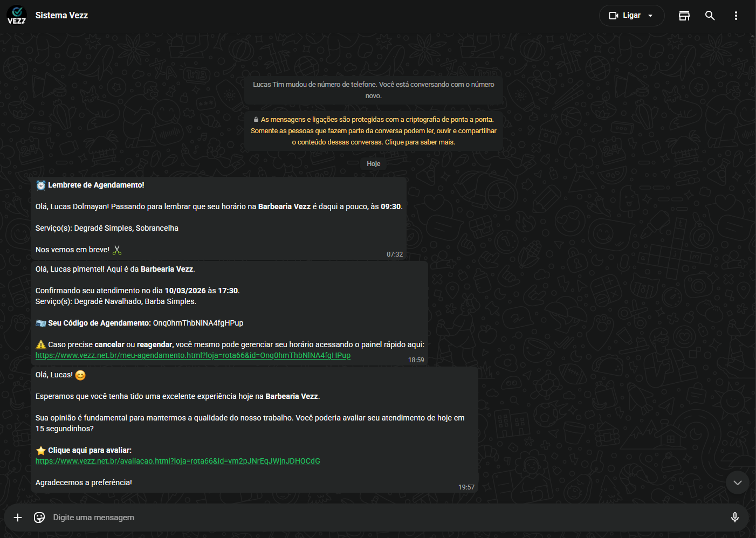756x538 pixels.
Task: Open the meu-agendamento link
Action: click(x=193, y=356)
